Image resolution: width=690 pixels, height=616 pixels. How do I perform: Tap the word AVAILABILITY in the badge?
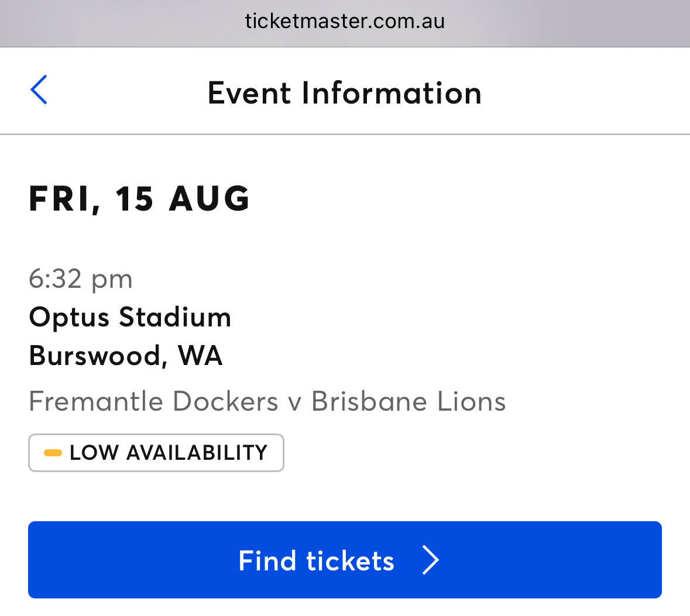coord(197,453)
